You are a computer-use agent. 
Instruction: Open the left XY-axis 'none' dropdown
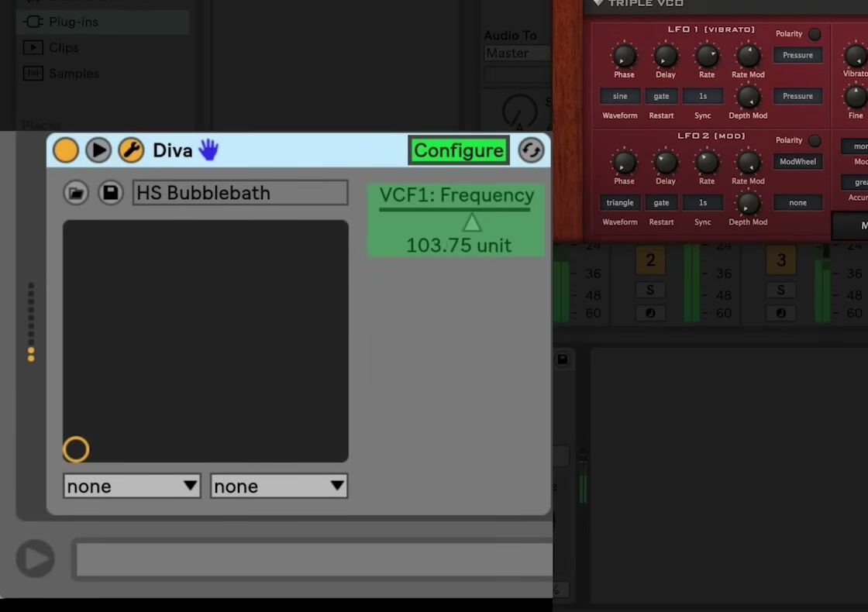(x=132, y=486)
